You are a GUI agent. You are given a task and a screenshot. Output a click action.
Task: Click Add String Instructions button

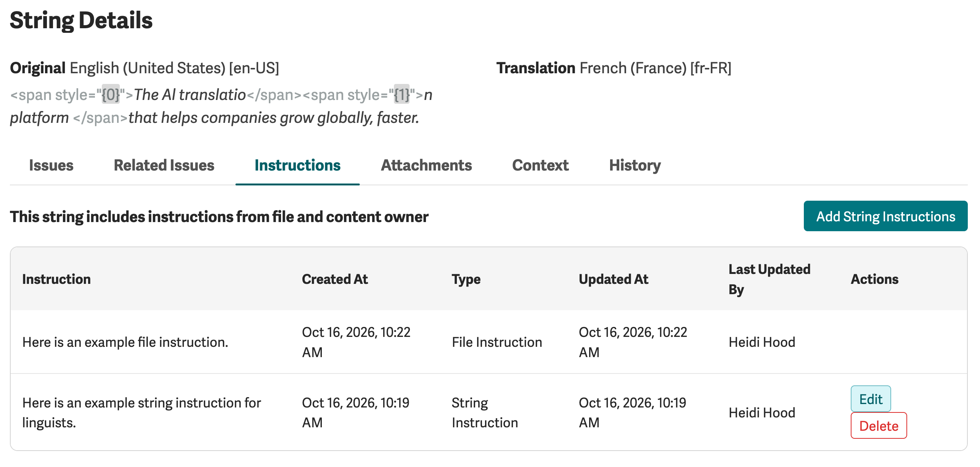(x=885, y=216)
